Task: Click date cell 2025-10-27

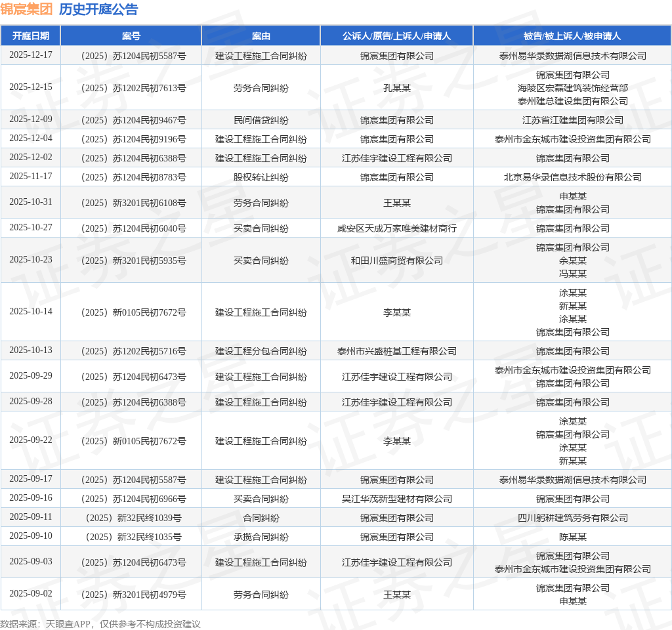Action: [31, 228]
